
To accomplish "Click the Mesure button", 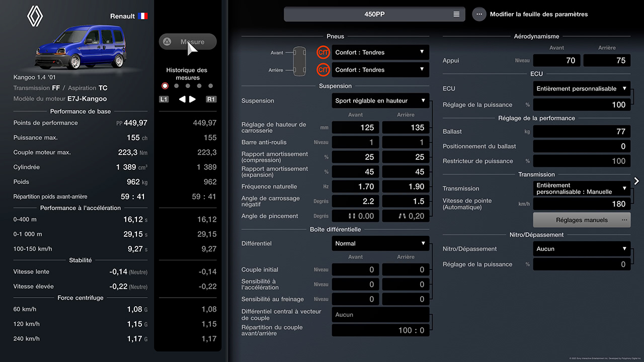I will [188, 42].
